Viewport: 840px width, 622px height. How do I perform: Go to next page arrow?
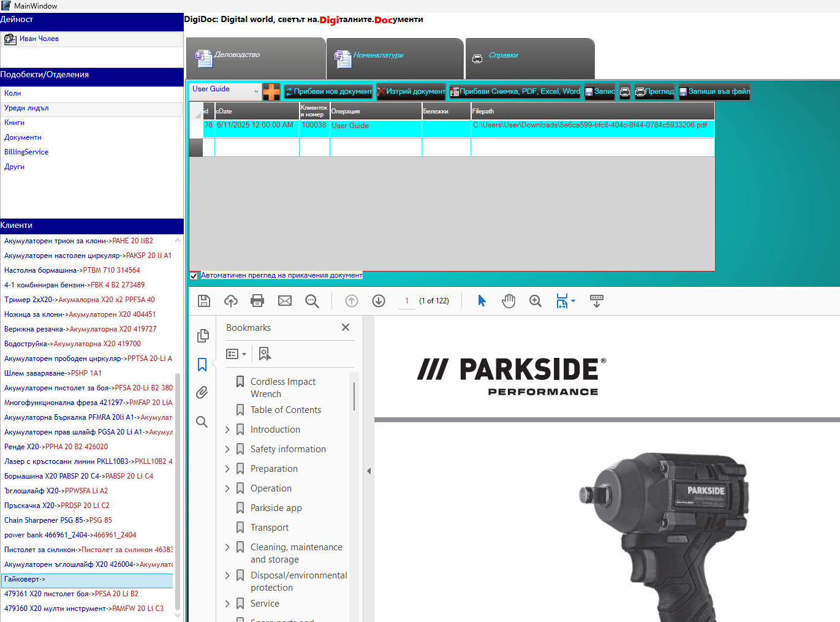(379, 301)
